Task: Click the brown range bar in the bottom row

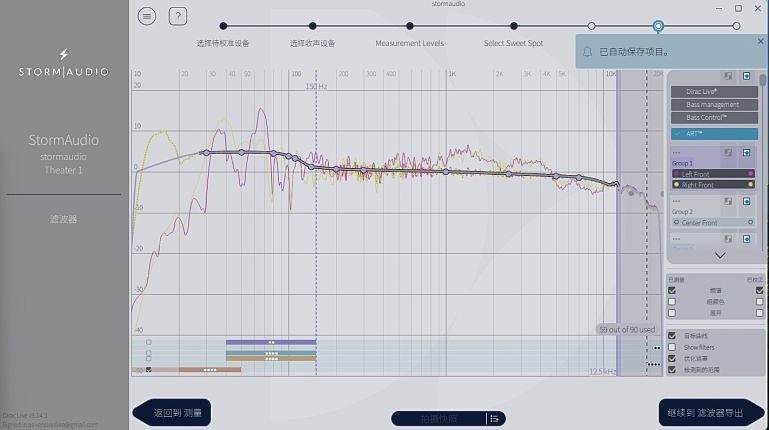Action: pos(210,370)
